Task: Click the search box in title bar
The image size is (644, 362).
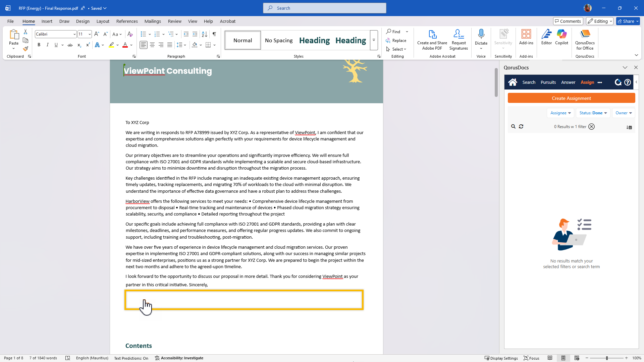Action: coord(324,8)
